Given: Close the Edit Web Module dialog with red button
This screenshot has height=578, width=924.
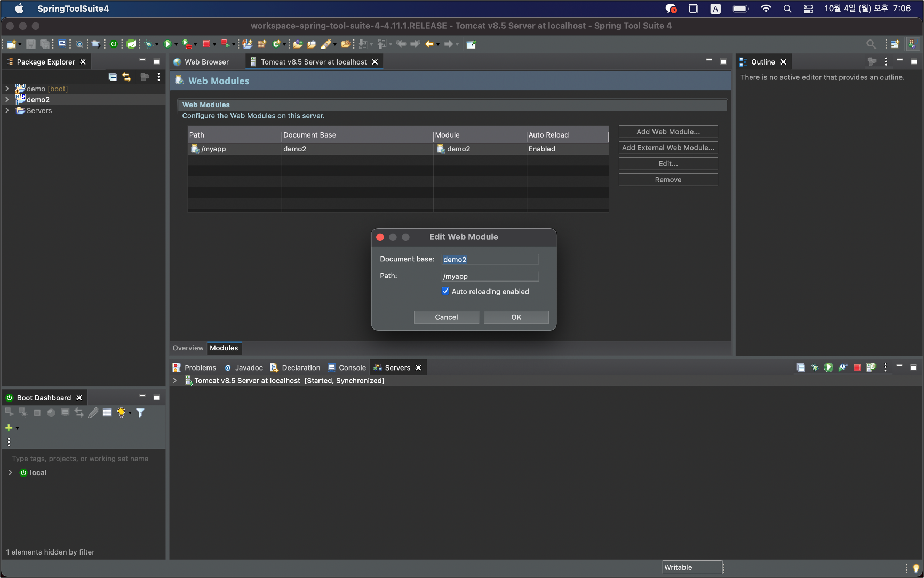Looking at the screenshot, I should (380, 237).
